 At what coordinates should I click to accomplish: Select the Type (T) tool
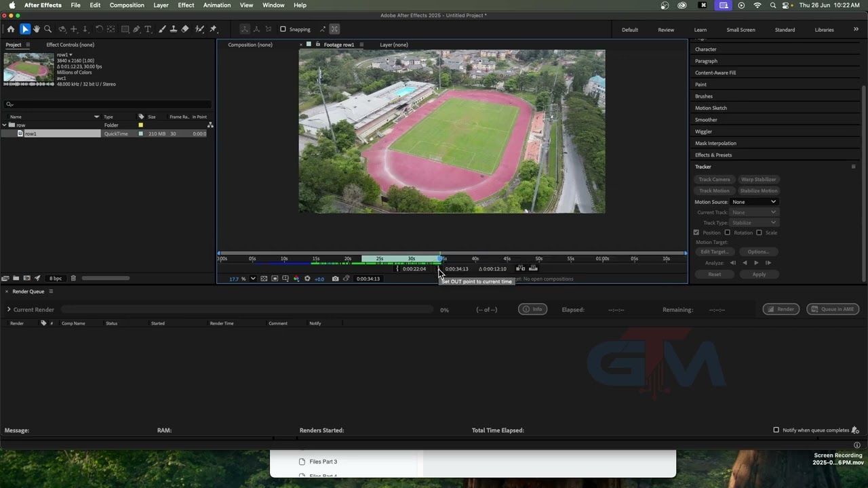148,29
